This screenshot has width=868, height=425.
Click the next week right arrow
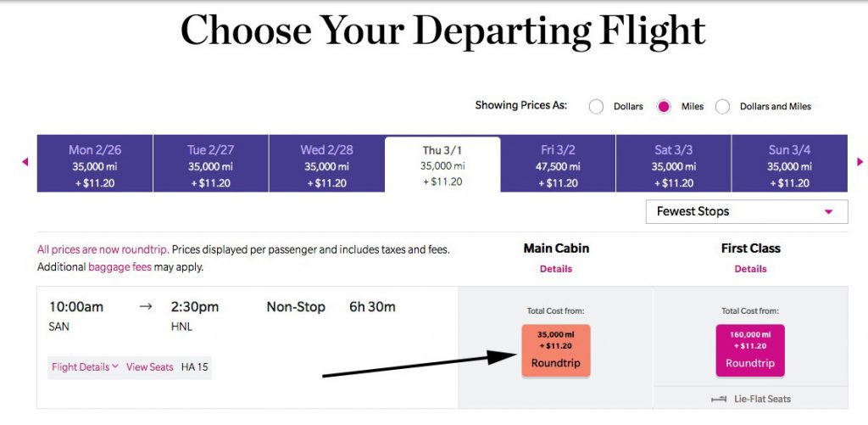(860, 162)
